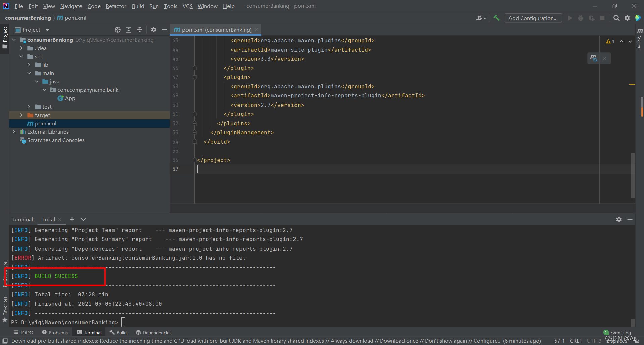This screenshot has height=345, width=644.
Task: Open the VCS menu
Action: point(187,6)
